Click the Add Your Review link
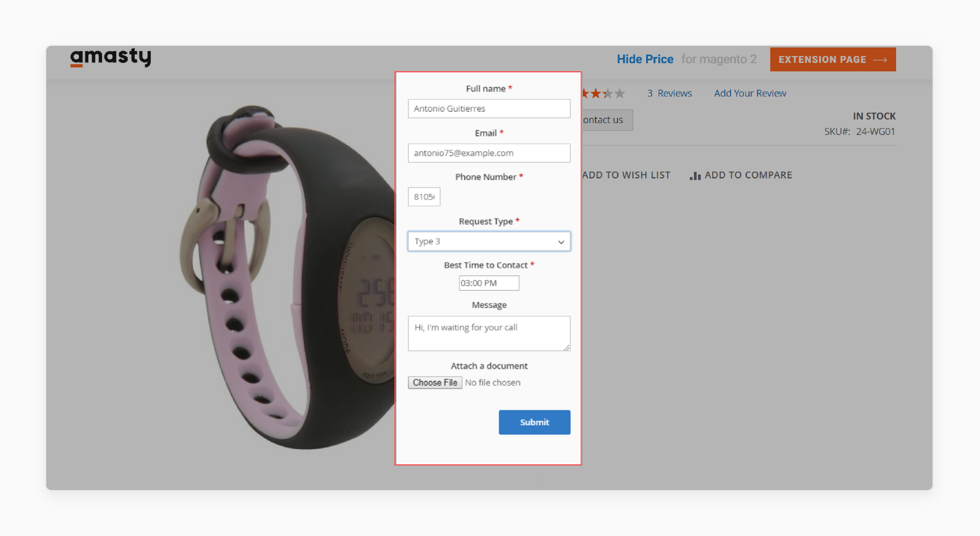Viewport: 980px width, 536px height. point(750,92)
